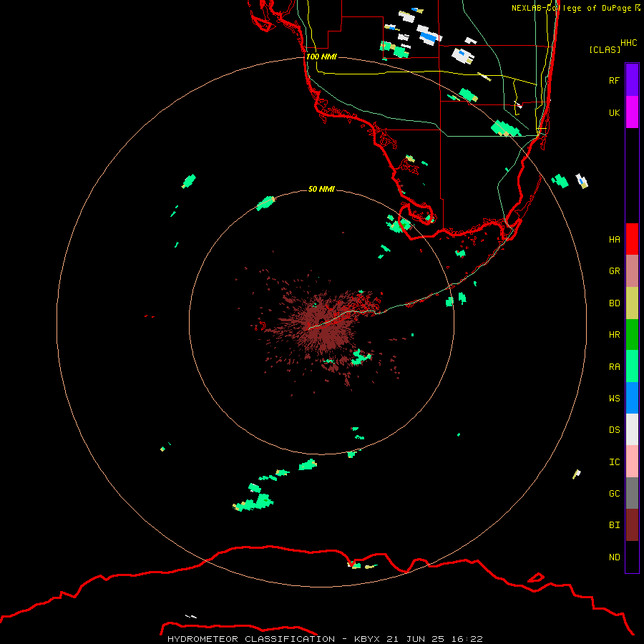Click the UK legend label
The height and width of the screenshot is (644, 644).
pos(614,112)
